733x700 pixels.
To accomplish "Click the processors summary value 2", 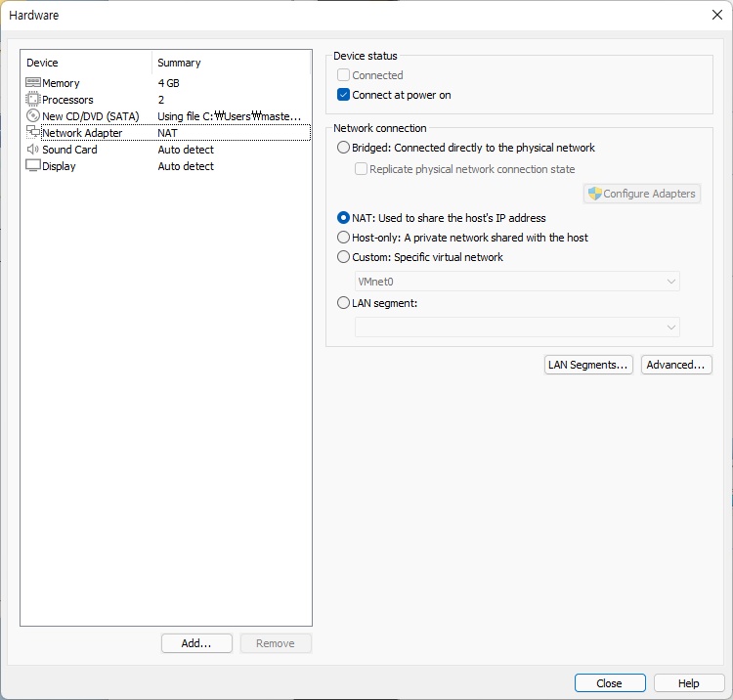I will [161, 100].
